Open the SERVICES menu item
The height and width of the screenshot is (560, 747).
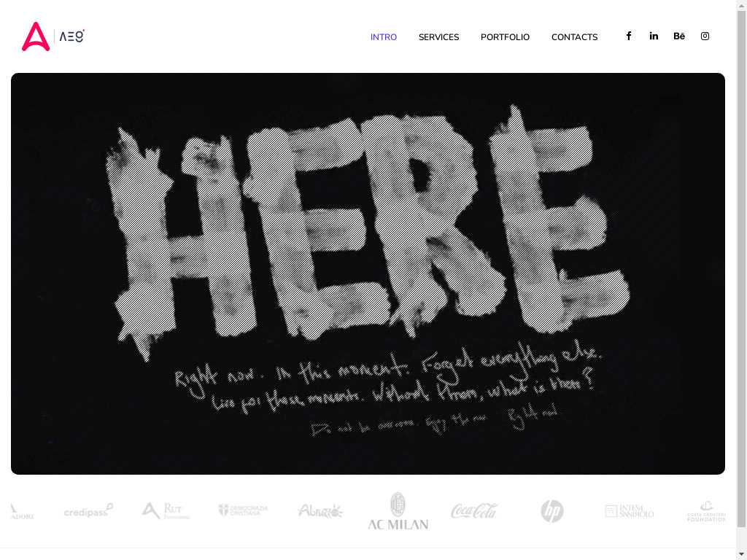[438, 37]
